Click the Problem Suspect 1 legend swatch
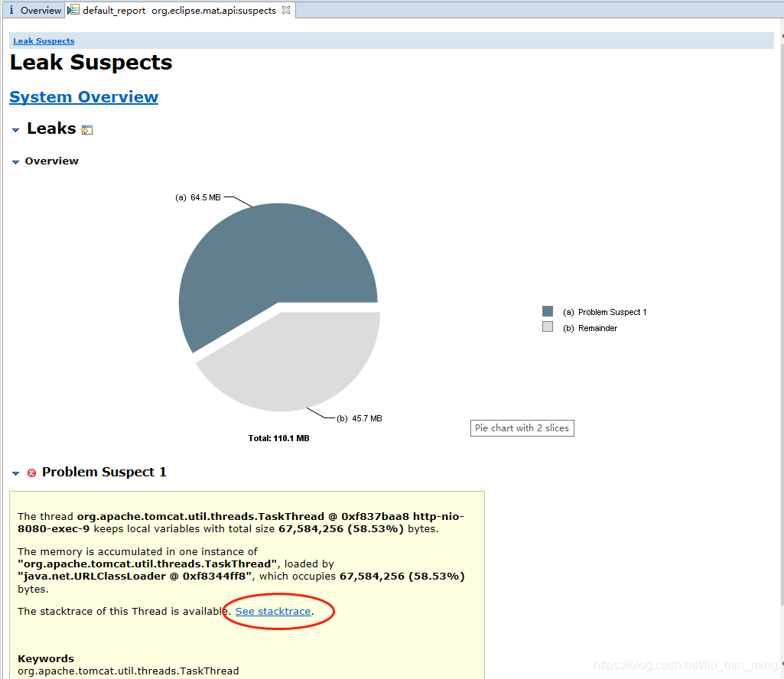Image resolution: width=784 pixels, height=679 pixels. (548, 311)
